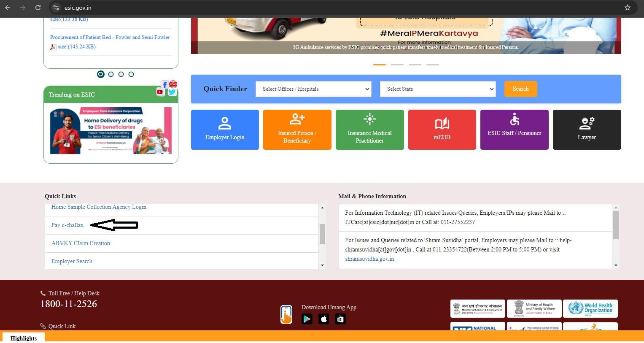Click the orange Search button
Screen dimensions: 644x343
(x=520, y=89)
